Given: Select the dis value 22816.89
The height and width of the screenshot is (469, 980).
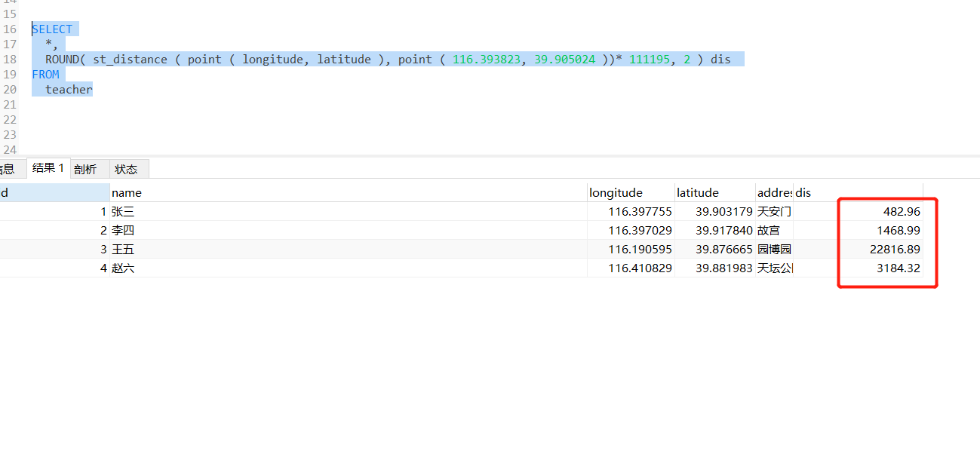Looking at the screenshot, I should click(895, 250).
